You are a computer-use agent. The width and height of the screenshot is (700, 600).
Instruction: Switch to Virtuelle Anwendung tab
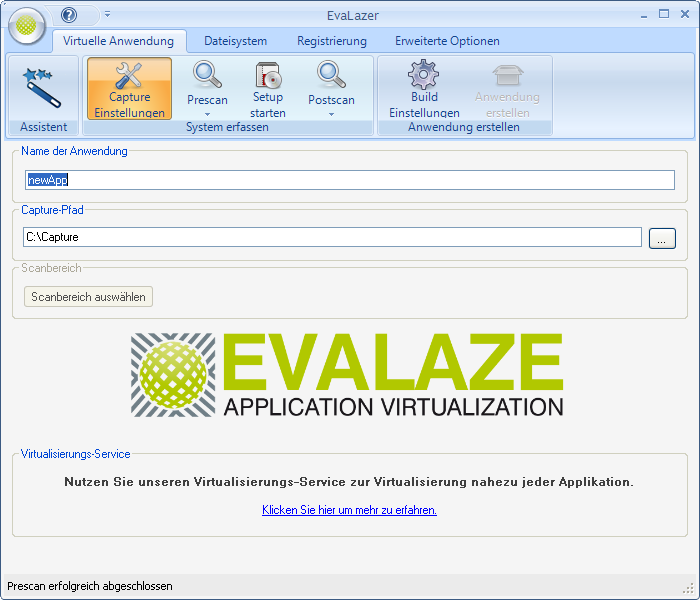tap(118, 41)
